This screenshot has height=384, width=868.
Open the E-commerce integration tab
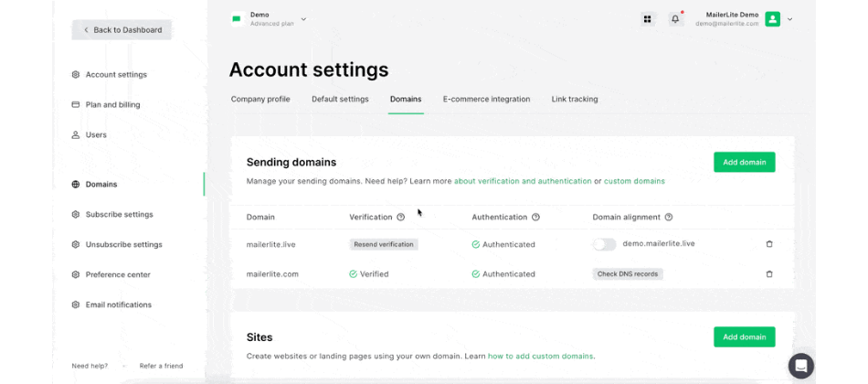(487, 99)
